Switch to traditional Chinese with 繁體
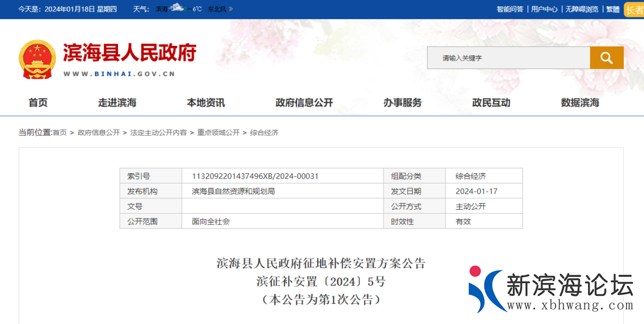Image resolution: width=644 pixels, height=324 pixels. 612,9
